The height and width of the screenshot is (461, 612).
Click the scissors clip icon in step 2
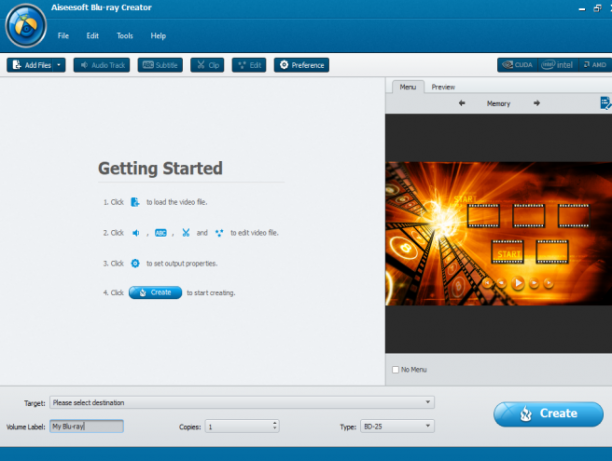(186, 233)
